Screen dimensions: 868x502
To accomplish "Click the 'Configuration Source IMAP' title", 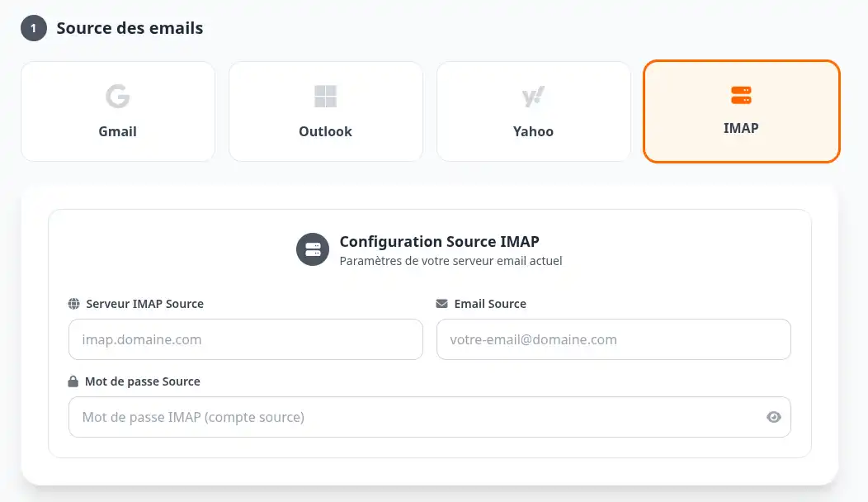I will pyautogui.click(x=440, y=242).
